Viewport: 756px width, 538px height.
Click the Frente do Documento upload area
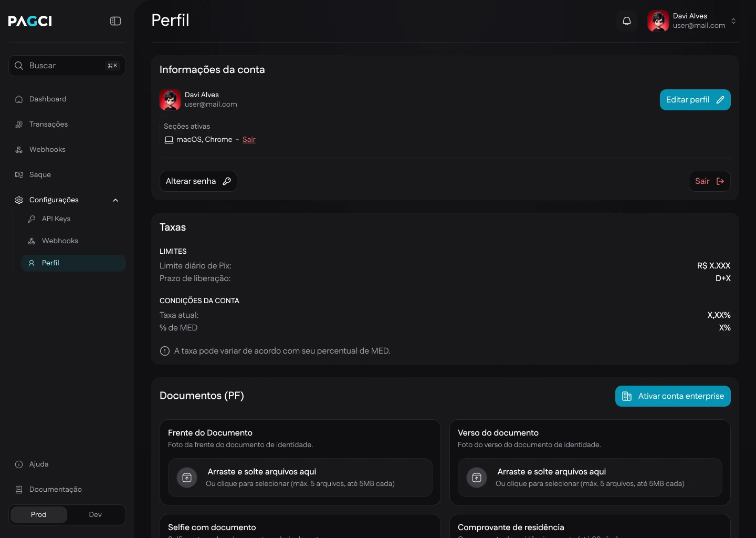pos(300,478)
